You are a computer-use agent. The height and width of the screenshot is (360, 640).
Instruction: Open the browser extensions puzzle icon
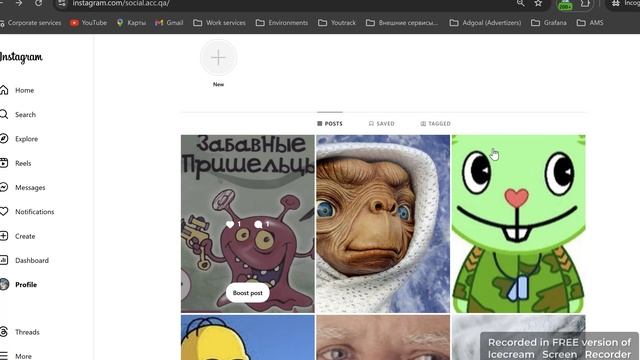(x=585, y=3)
